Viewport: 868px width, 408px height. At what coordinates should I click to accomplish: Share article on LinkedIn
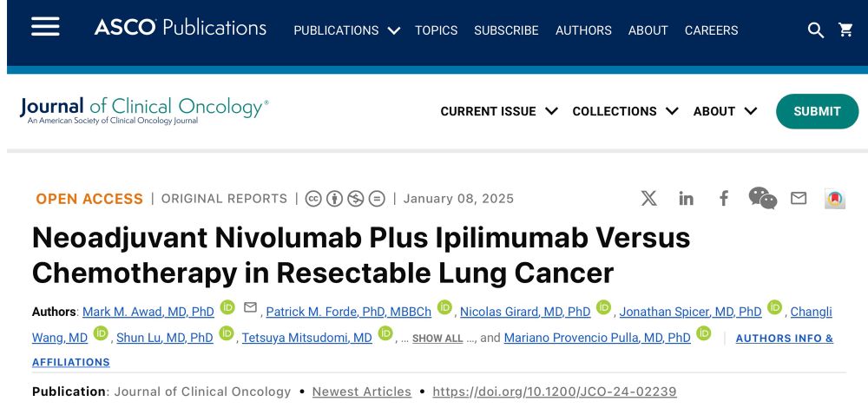point(687,198)
